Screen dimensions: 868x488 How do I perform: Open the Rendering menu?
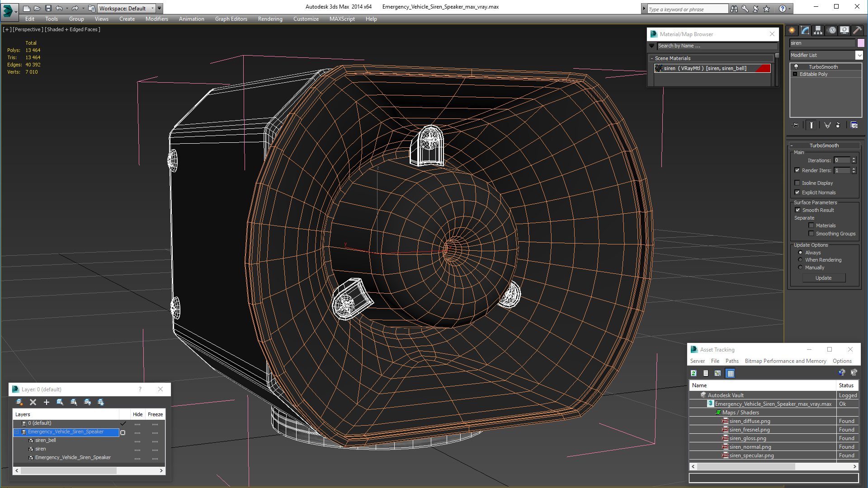(x=270, y=19)
